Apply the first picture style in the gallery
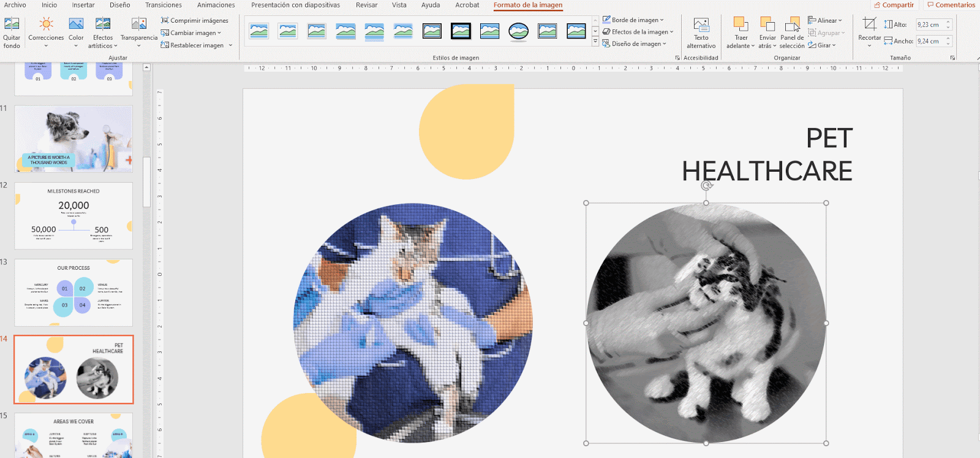Viewport: 980px width, 458px height. (x=259, y=31)
